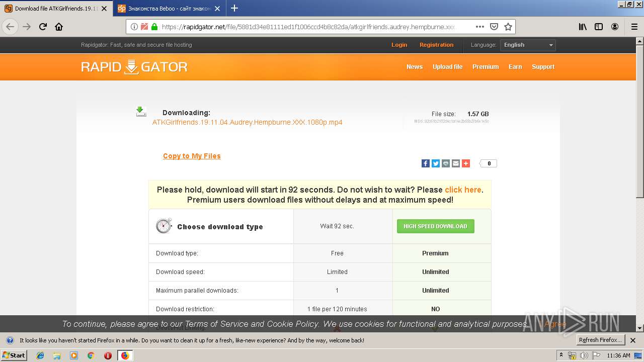This screenshot has width=644, height=362.
Task: Share file via email icon
Action: point(456,163)
